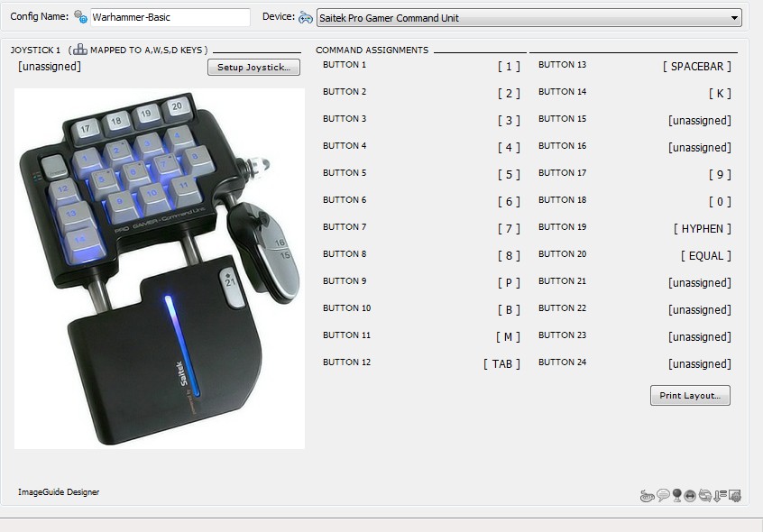This screenshot has height=532, width=763.
Task: Click the Config Name text field
Action: pos(170,17)
